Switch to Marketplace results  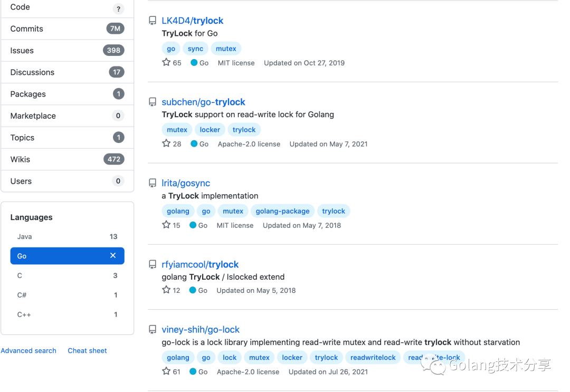click(x=67, y=116)
